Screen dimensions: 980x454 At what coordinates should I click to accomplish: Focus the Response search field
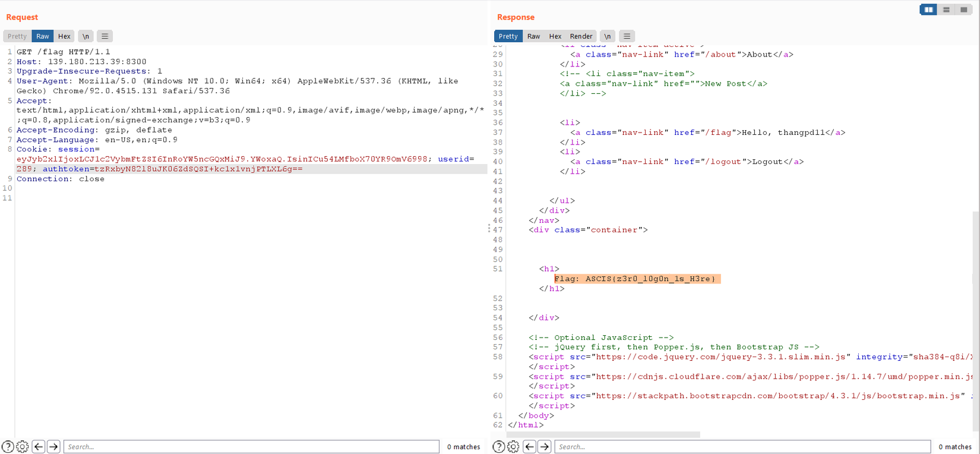(x=742, y=447)
